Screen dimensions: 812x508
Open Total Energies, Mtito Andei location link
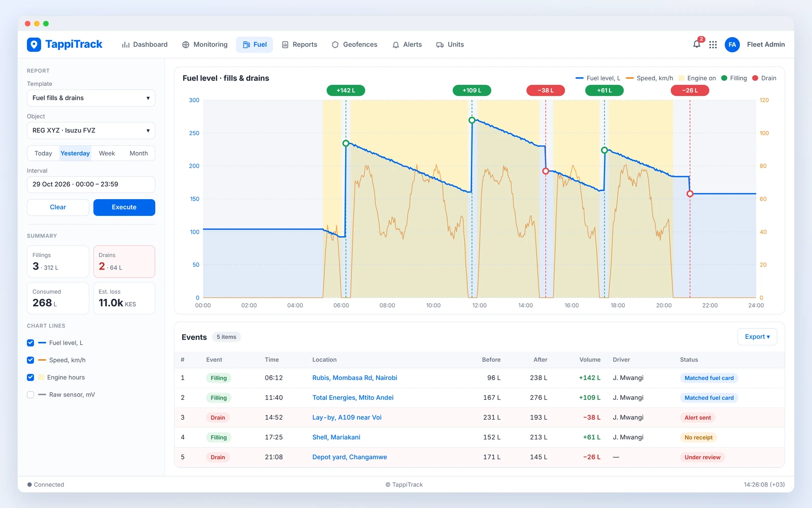353,398
